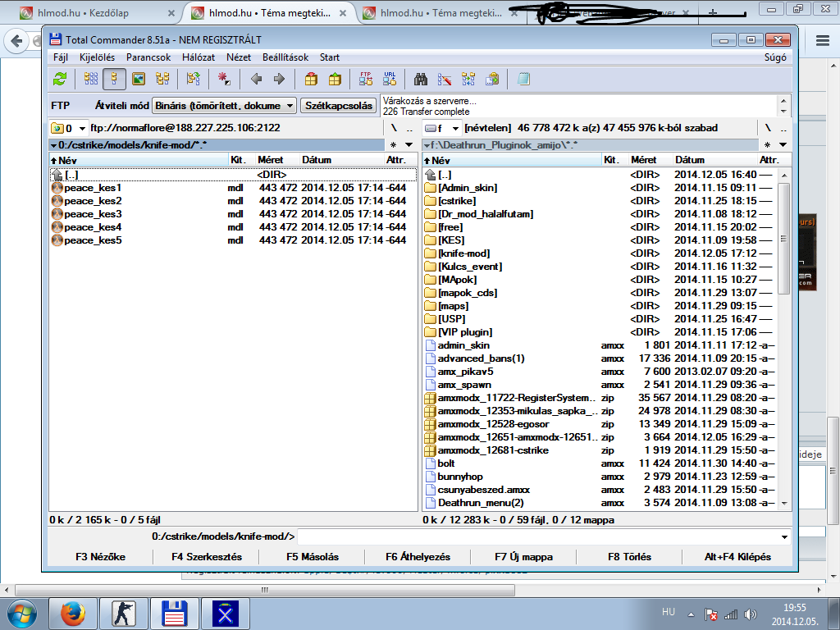This screenshot has height=630, width=840.
Task: Toggle the full details view button
Action: 114,80
